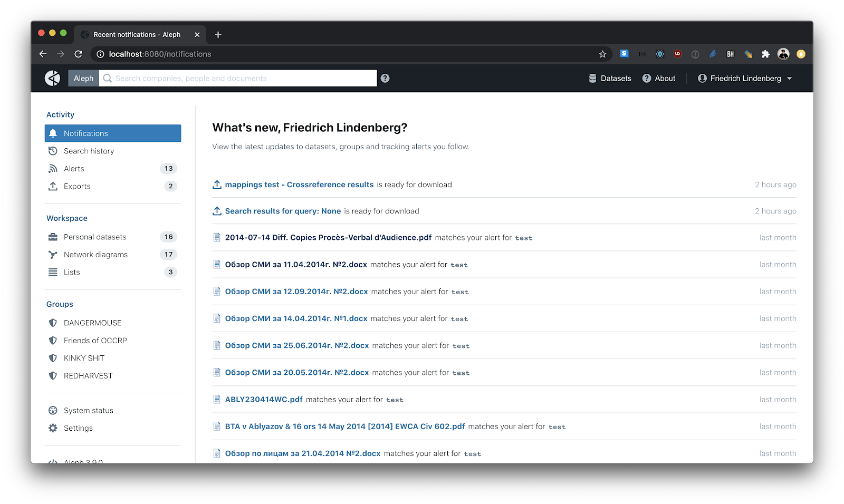The image size is (844, 504).
Task: Click the System status dashboard icon
Action: 53,411
